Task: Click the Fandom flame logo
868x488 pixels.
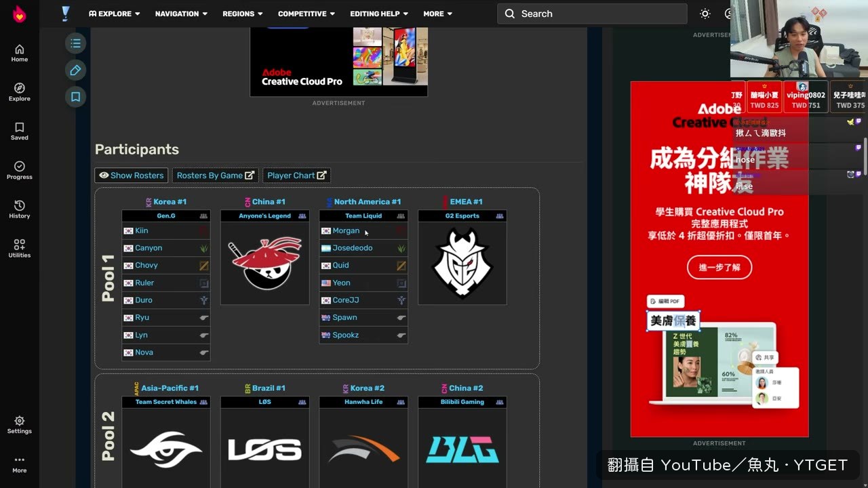Action: [20, 14]
